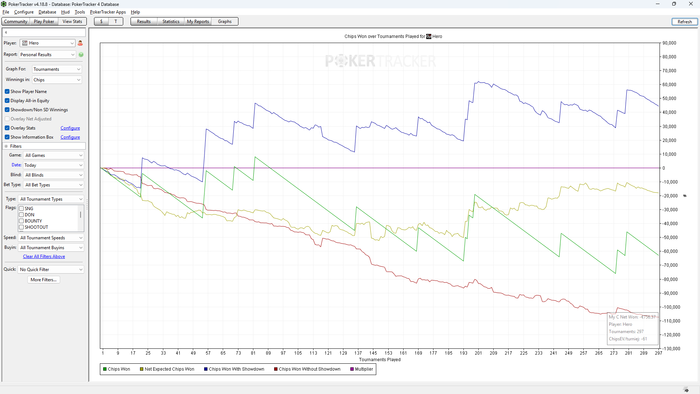Open the Hud menu
700x394 pixels.
(x=65, y=12)
